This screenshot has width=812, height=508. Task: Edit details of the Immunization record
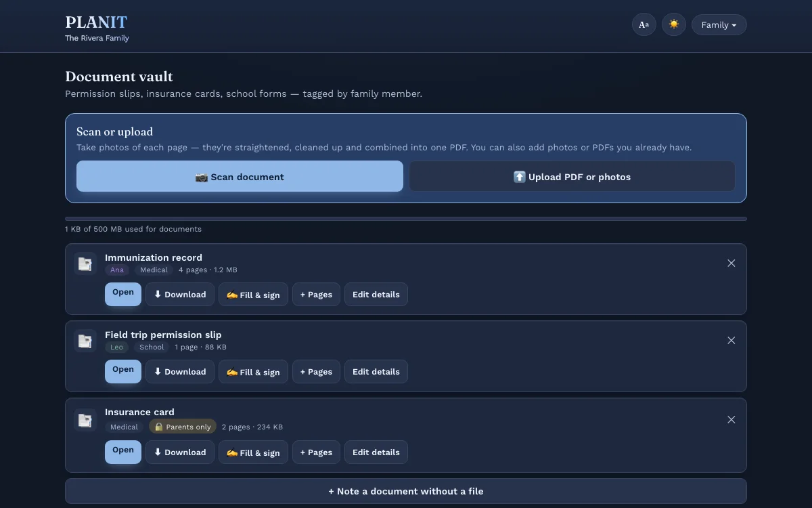[376, 294]
